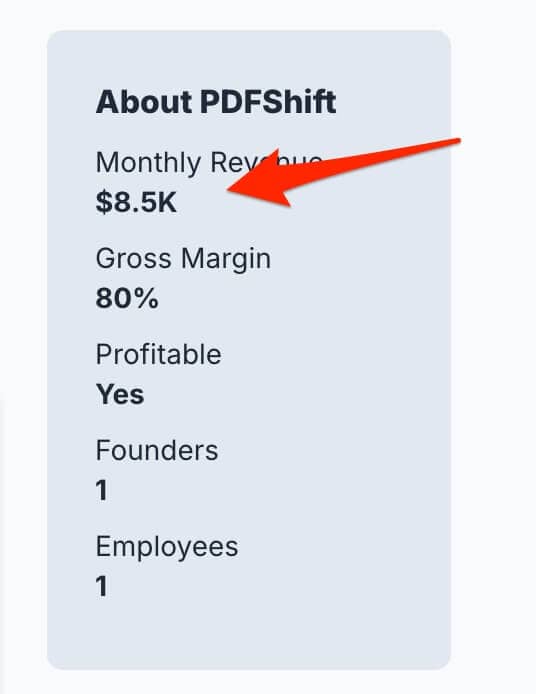
Task: Click the word About in the heading
Action: coord(144,102)
